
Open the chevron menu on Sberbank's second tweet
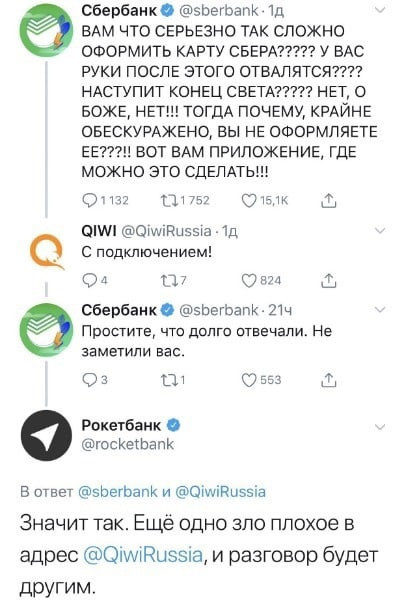click(x=380, y=309)
